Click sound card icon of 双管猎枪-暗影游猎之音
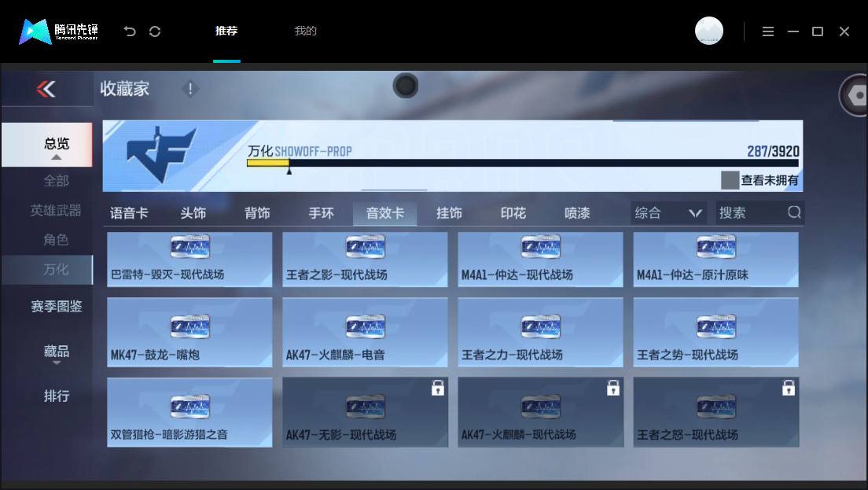868x490 pixels. (190, 407)
